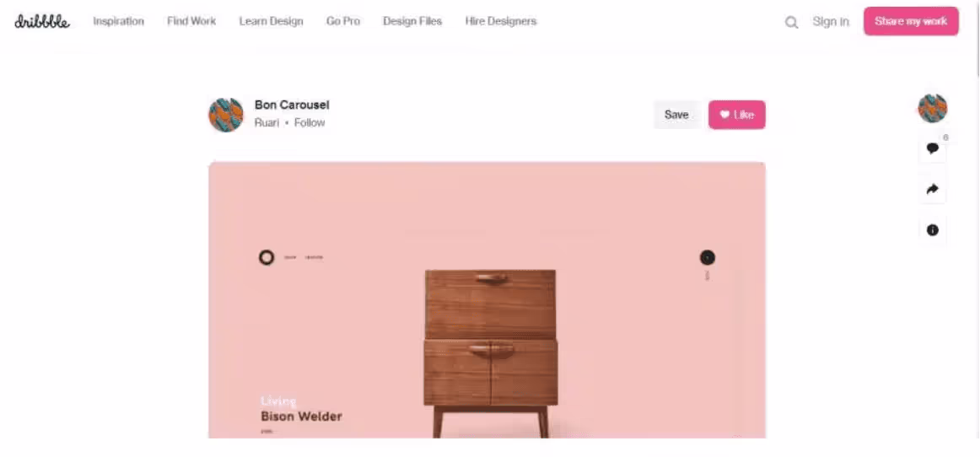
Task: Open the search magnifier icon
Action: [791, 23]
